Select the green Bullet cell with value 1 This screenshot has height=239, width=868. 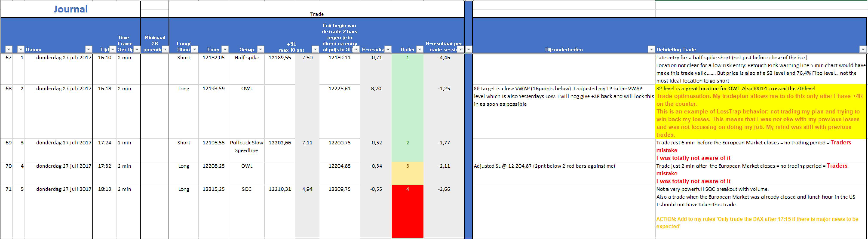tap(407, 69)
